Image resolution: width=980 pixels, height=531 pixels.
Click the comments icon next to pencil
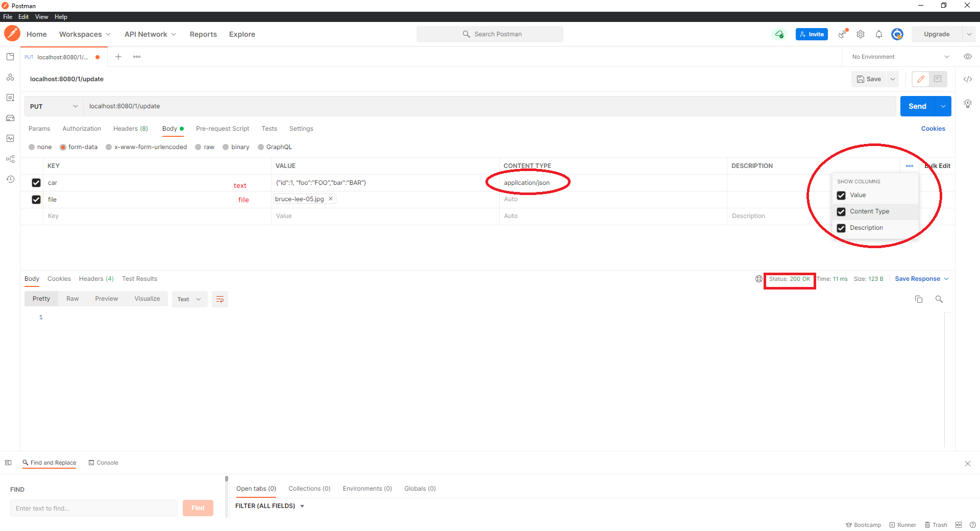938,79
